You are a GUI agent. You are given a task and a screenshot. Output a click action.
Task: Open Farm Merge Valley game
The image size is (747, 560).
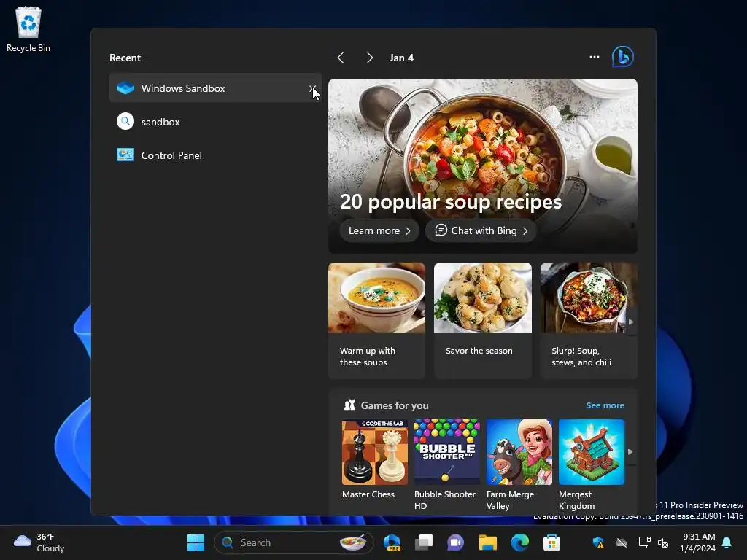519,464
